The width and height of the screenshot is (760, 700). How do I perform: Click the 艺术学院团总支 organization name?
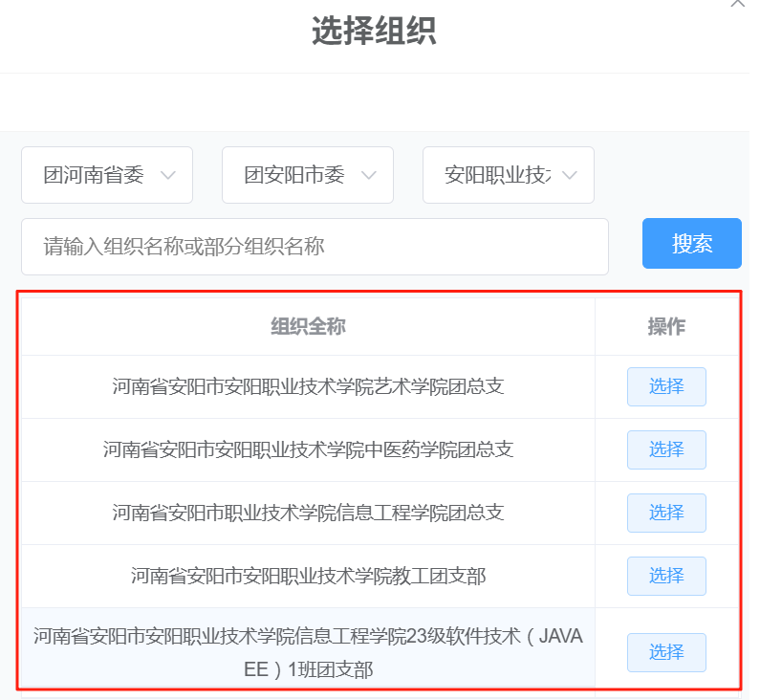coord(308,387)
